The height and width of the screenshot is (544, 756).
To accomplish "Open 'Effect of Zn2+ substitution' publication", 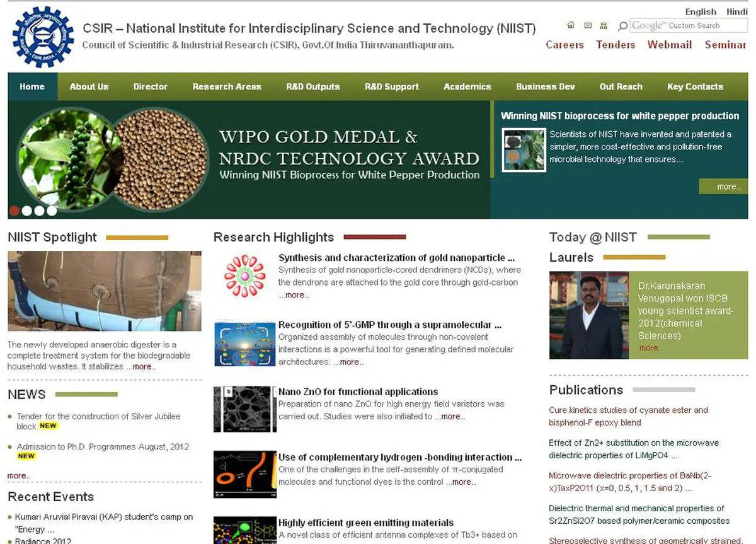I will [x=634, y=449].
